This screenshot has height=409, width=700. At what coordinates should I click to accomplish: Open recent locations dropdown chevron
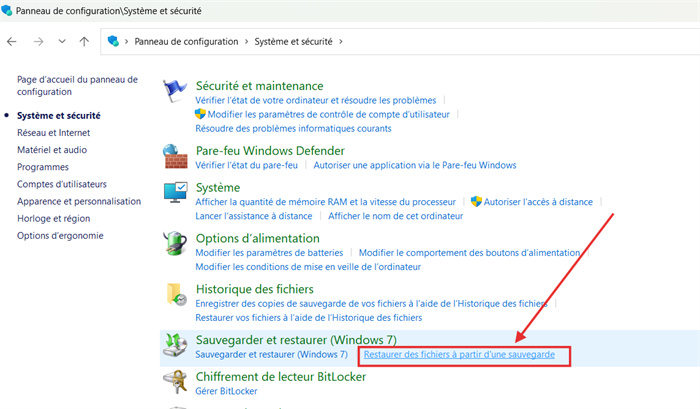[62, 41]
